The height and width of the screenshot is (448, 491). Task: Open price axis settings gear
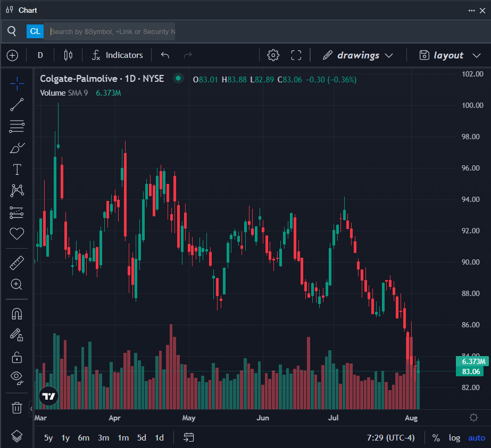pyautogui.click(x=474, y=418)
